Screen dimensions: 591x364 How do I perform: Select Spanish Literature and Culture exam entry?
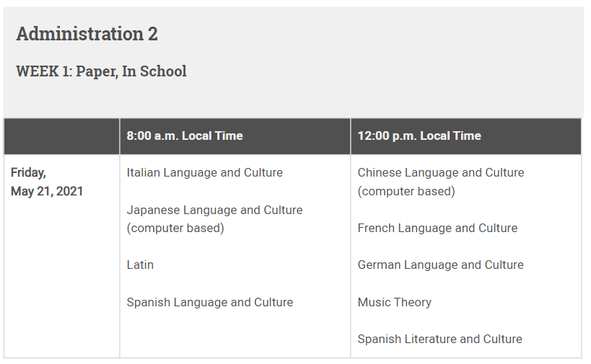tap(440, 339)
